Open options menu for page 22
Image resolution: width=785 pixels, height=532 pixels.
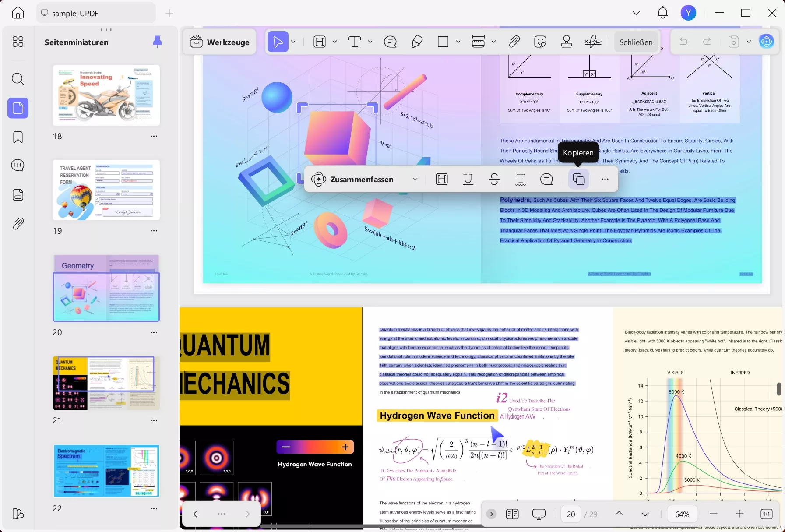tap(154, 508)
